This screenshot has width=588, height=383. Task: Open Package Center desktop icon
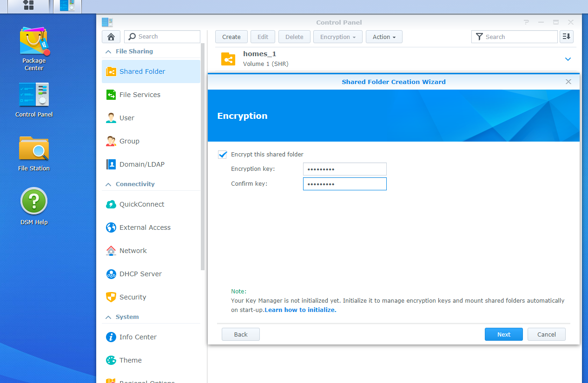34,49
